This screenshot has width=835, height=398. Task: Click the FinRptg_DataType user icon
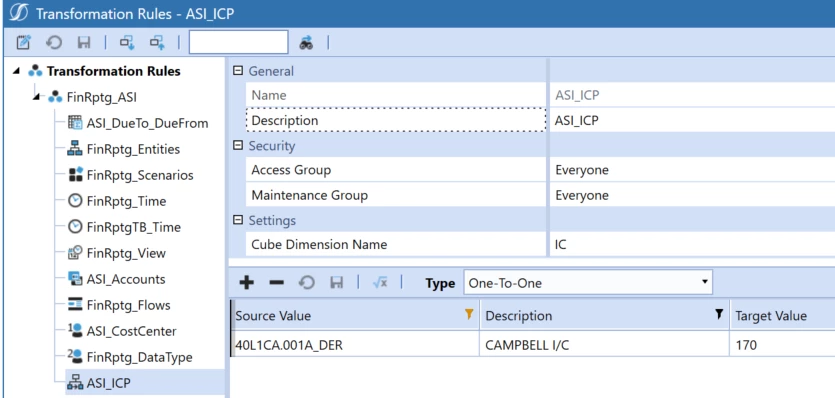[75, 356]
